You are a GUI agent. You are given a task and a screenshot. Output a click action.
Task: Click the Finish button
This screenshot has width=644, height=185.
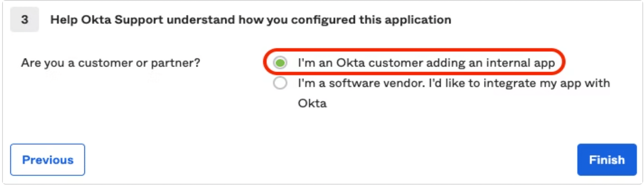tap(607, 160)
